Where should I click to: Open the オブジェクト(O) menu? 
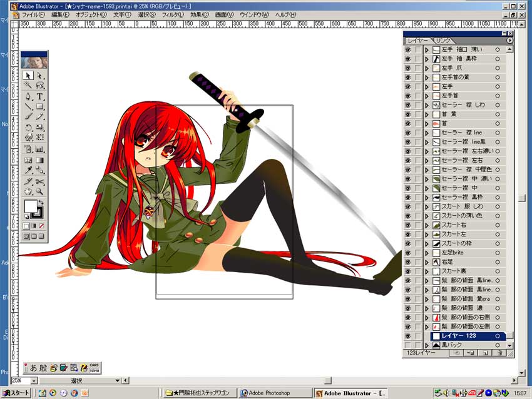tap(91, 15)
